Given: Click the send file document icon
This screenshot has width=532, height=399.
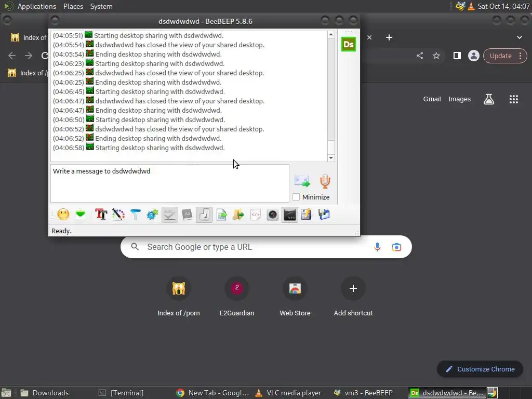Looking at the screenshot, I should point(221,215).
